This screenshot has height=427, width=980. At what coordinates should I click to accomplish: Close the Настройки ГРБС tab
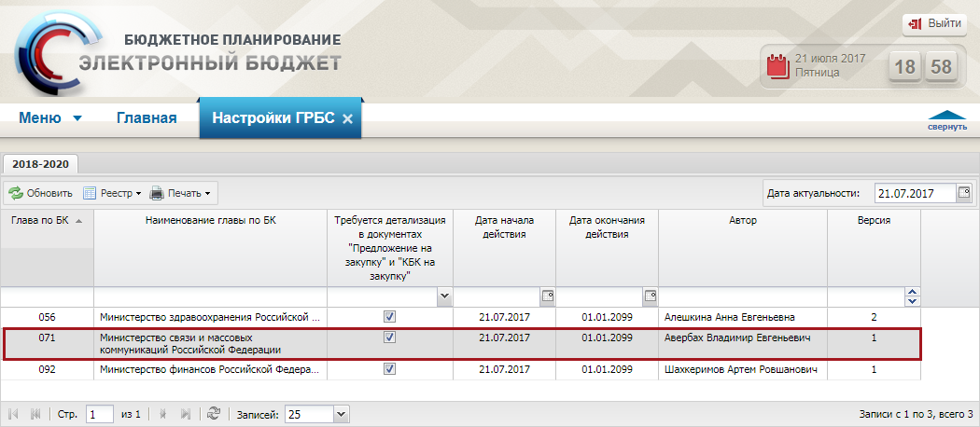[346, 119]
